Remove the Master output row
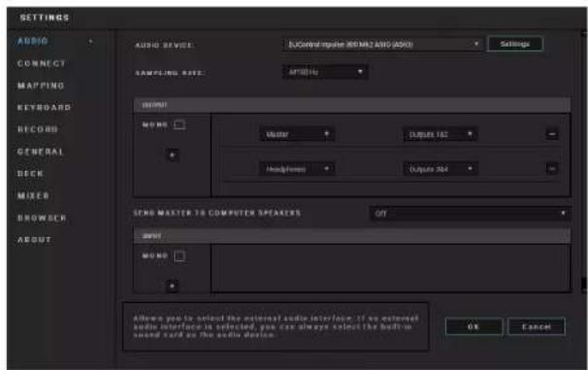The height and width of the screenshot is (370, 588). tap(552, 134)
